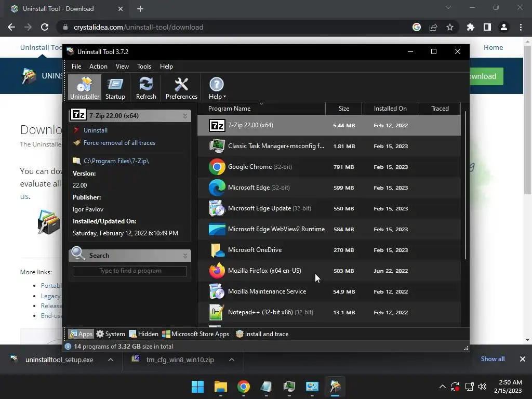This screenshot has height=399, width=532.
Task: Open the Windows Start menu
Action: point(197,387)
